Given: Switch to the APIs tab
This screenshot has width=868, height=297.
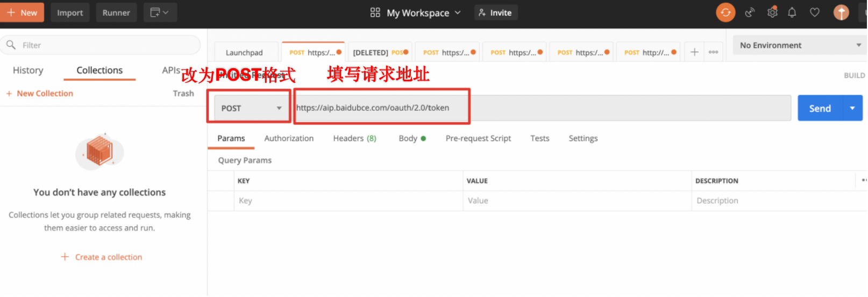Looking at the screenshot, I should [171, 70].
